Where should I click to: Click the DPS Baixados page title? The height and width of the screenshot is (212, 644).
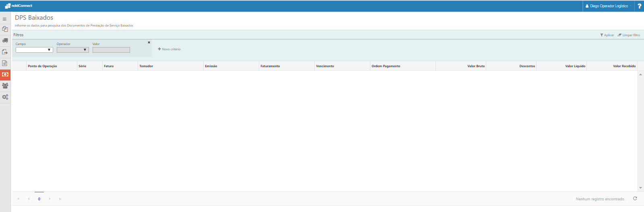coord(34,18)
